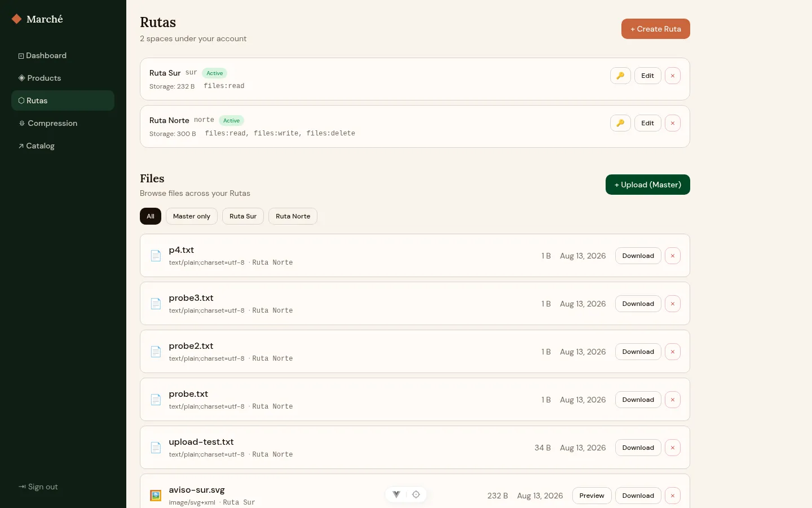This screenshot has width=812, height=508.
Task: Delete the probe.txt file
Action: coord(672,400)
